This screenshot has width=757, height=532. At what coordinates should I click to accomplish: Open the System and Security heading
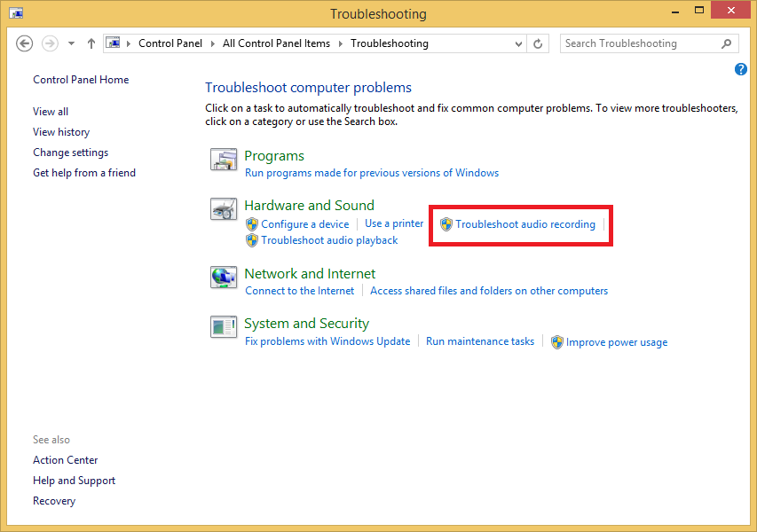tap(306, 324)
